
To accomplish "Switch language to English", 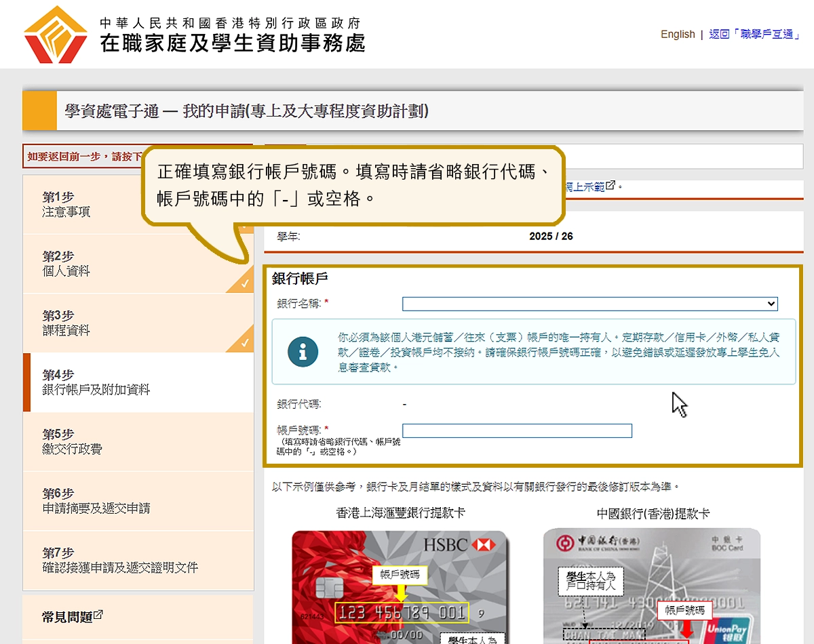I will [x=678, y=35].
